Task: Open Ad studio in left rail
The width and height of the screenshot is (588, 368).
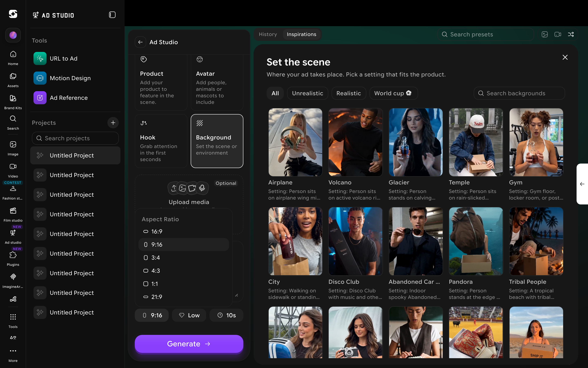Action: [13, 237]
